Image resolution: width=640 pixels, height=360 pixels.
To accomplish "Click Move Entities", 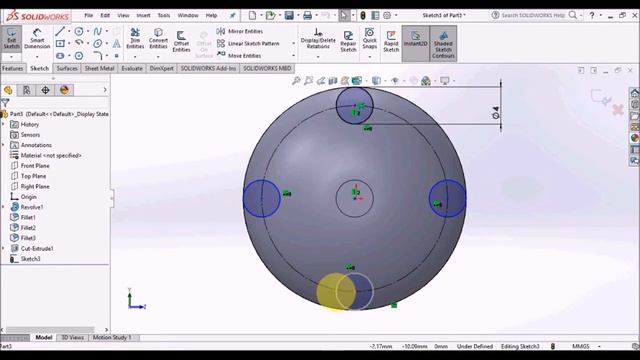I will tap(239, 56).
